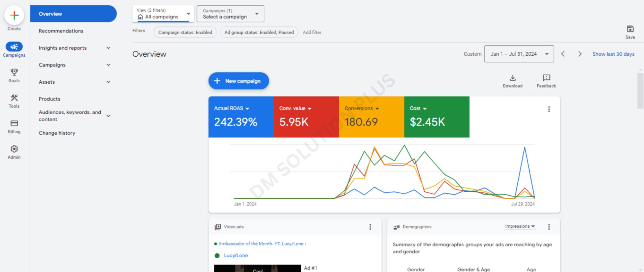This screenshot has width=644, height=272.
Task: Open Select a campaign dropdown
Action: 230,14
